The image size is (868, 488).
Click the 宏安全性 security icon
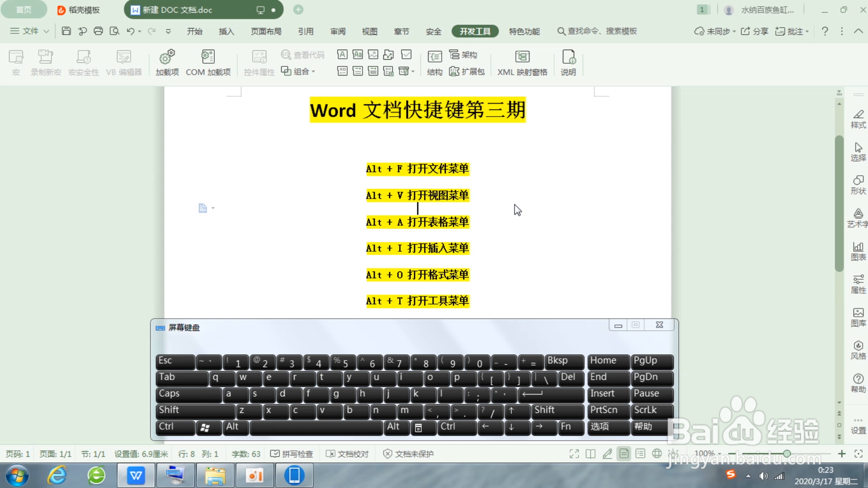83,62
